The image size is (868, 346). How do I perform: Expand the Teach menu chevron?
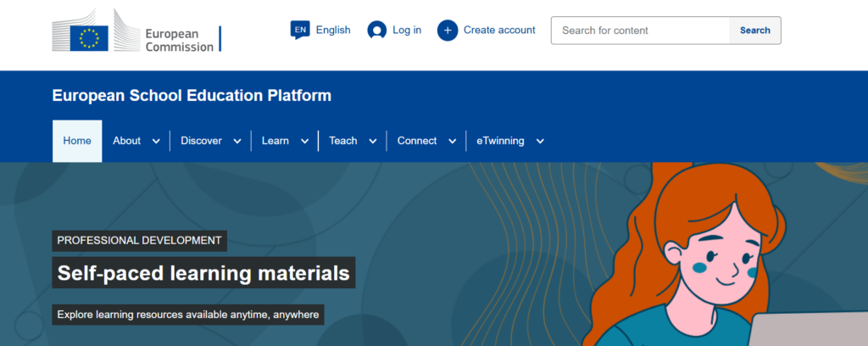pos(372,142)
